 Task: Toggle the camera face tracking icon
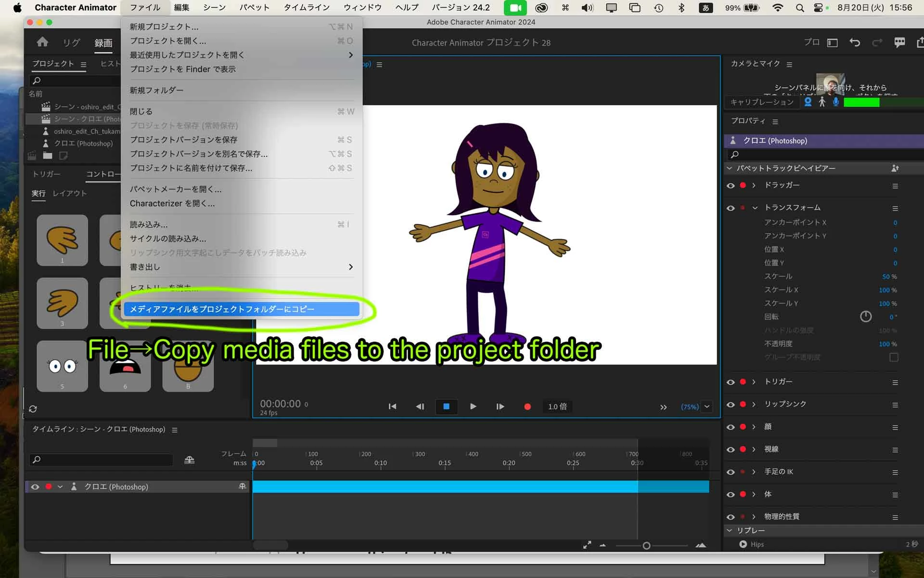click(808, 102)
